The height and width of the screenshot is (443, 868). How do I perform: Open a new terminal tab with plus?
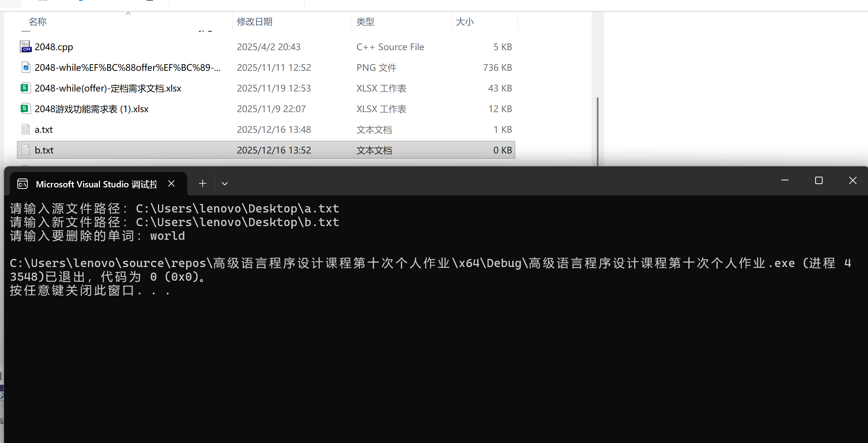tap(203, 183)
